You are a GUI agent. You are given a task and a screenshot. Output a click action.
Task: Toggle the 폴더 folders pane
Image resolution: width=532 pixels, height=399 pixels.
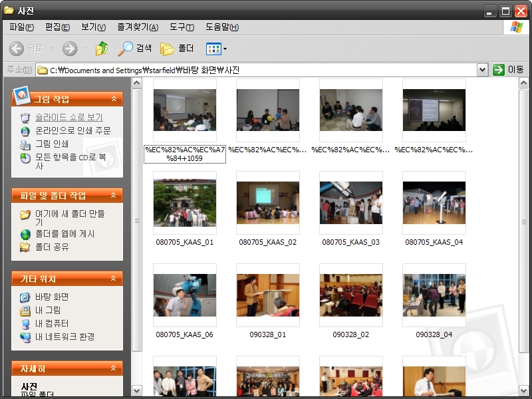(177, 49)
